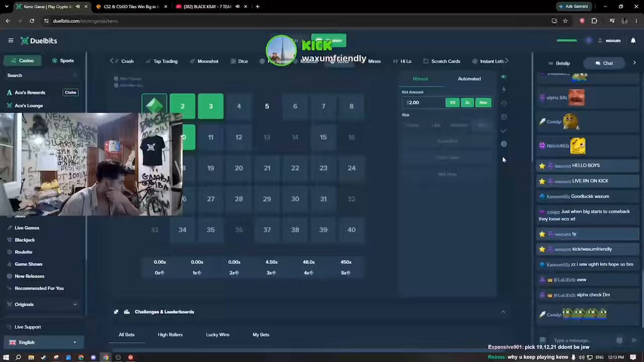Mute the Keno Game browser tab speaker
The height and width of the screenshot is (362, 644).
(78, 6)
